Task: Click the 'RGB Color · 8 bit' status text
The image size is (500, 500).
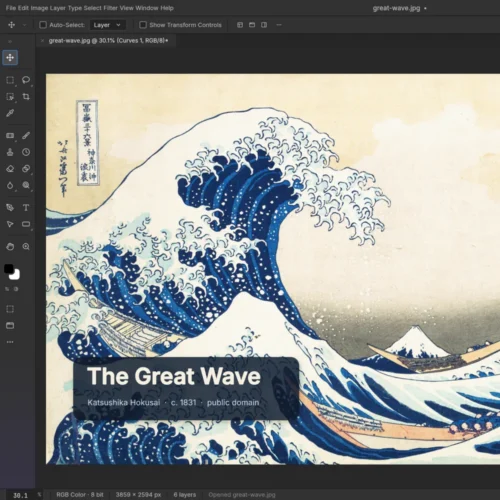Action: 80,495
